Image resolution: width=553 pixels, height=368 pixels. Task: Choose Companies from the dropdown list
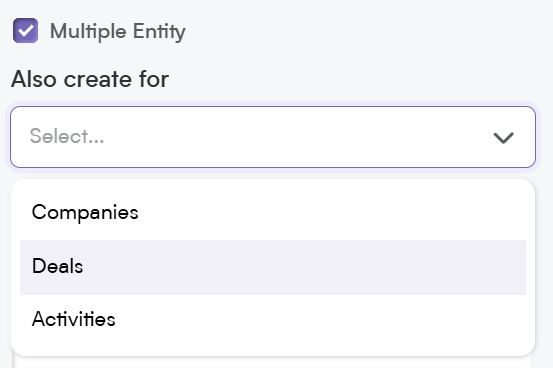click(273, 213)
